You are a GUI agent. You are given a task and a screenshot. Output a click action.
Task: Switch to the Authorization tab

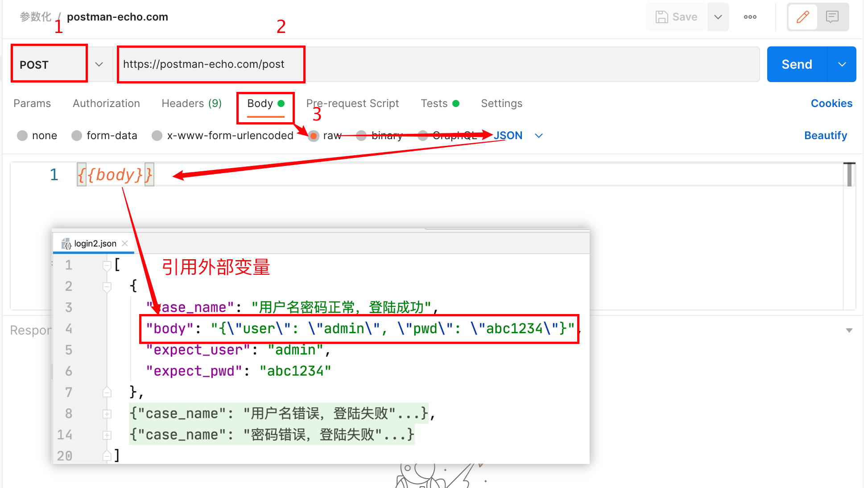click(106, 103)
